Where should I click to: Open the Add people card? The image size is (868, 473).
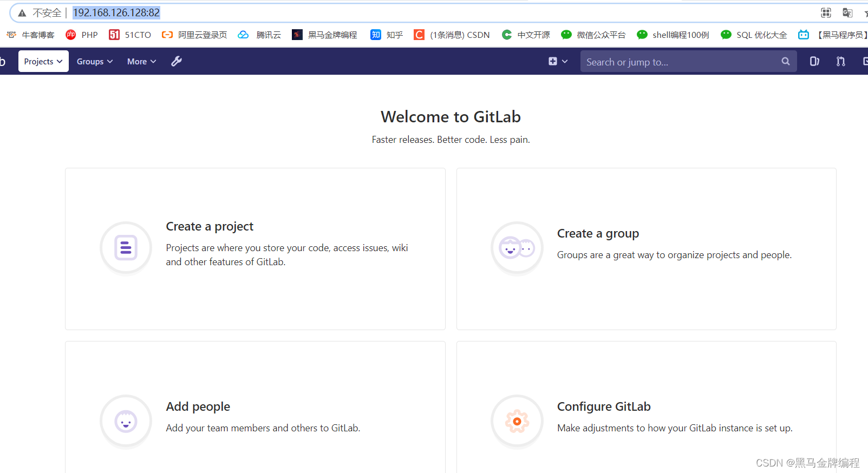255,407
